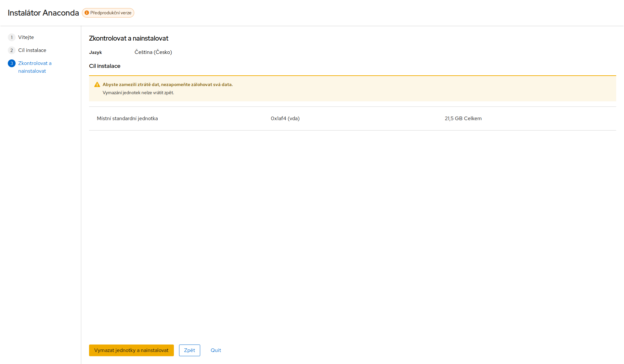This screenshot has width=624, height=364.
Task: Click the Čeština (Česko) language value
Action: pos(153,52)
